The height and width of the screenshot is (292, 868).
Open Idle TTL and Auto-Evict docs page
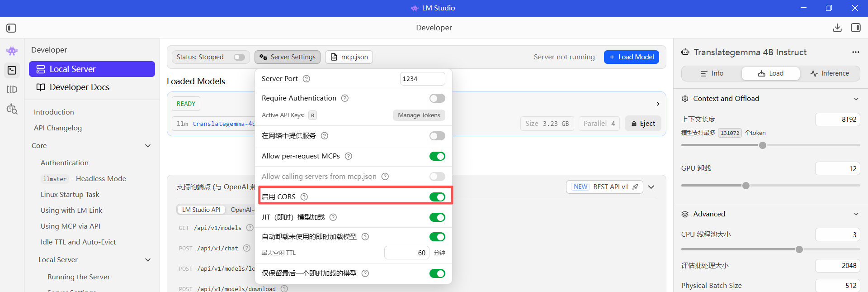[x=78, y=242]
